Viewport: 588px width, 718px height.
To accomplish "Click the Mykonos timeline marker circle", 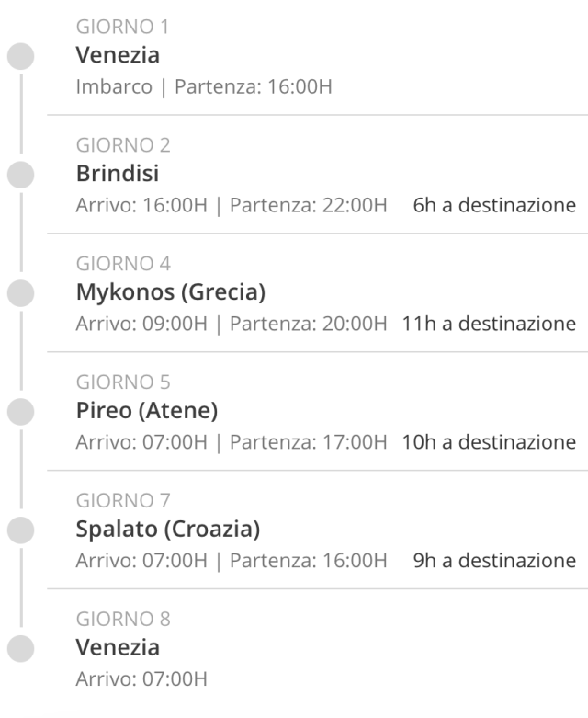I will [x=20, y=293].
